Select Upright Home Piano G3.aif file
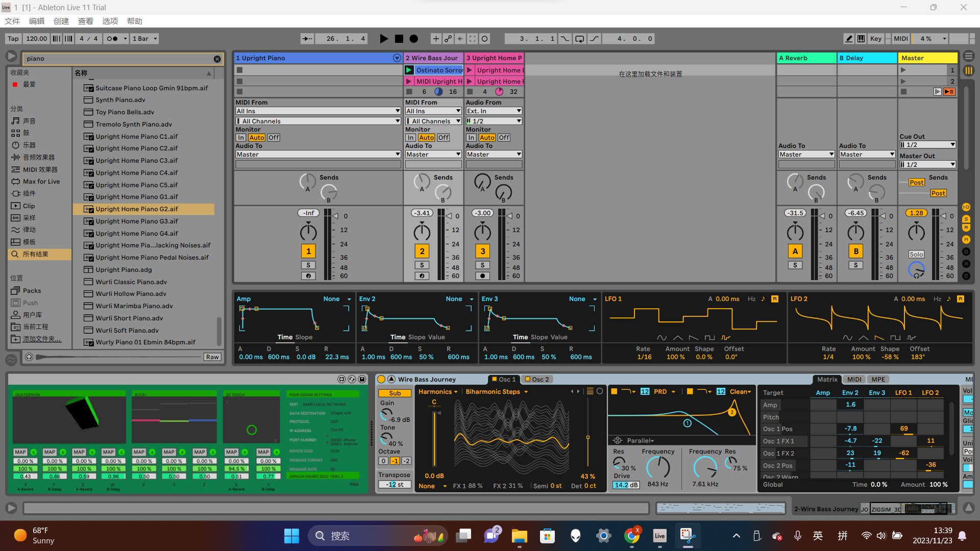The image size is (980, 551). click(x=136, y=221)
